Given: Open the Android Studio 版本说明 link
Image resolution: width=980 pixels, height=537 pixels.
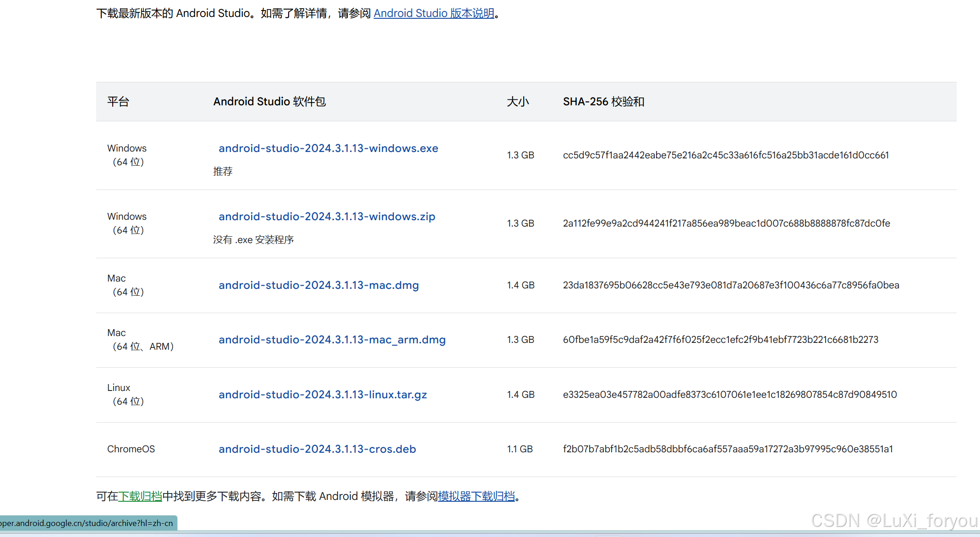Looking at the screenshot, I should 433,13.
